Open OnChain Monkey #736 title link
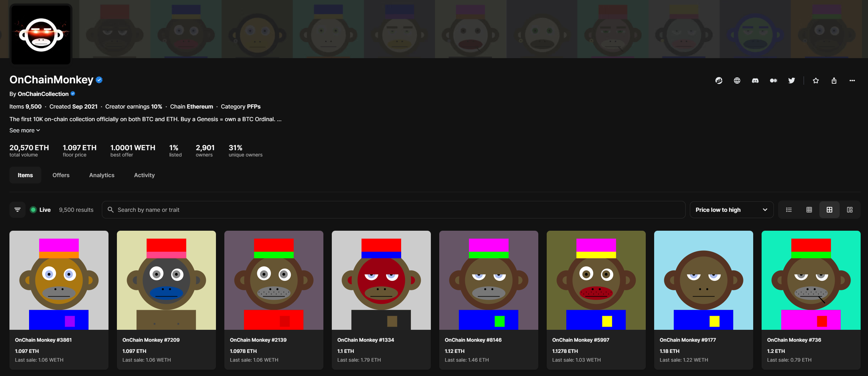This screenshot has height=376, width=868. 794,340
